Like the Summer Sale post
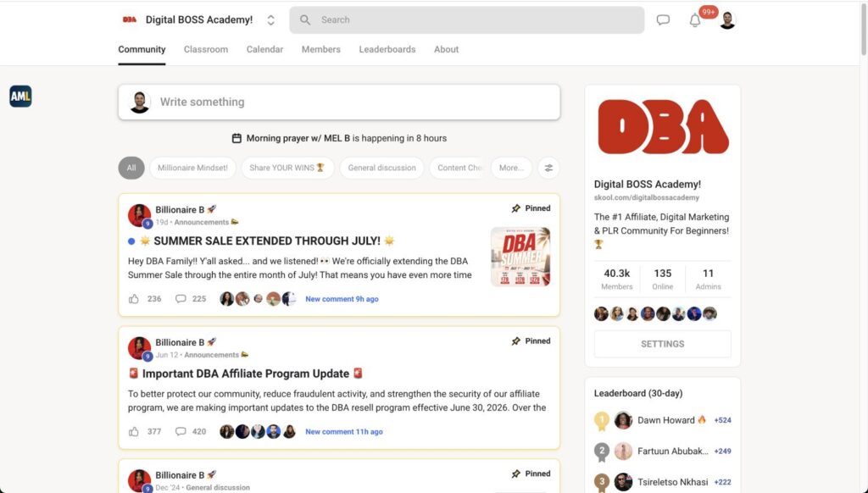868x493 pixels. tap(133, 299)
